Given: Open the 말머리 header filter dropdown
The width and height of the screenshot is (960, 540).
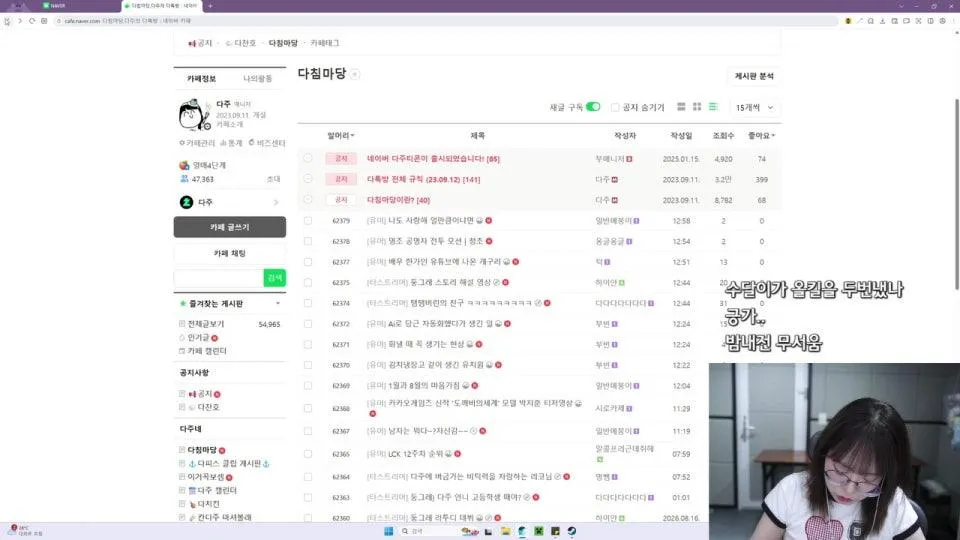Looking at the screenshot, I should [x=341, y=135].
